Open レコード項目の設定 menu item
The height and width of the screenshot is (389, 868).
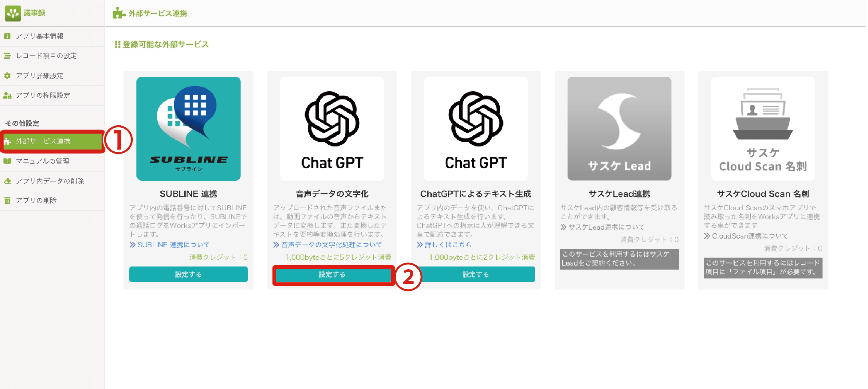point(52,56)
